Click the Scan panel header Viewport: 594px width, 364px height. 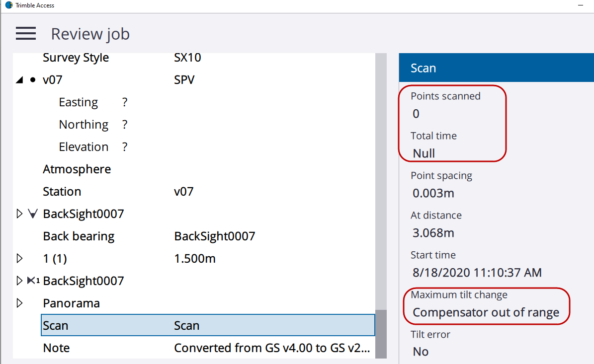[496, 68]
